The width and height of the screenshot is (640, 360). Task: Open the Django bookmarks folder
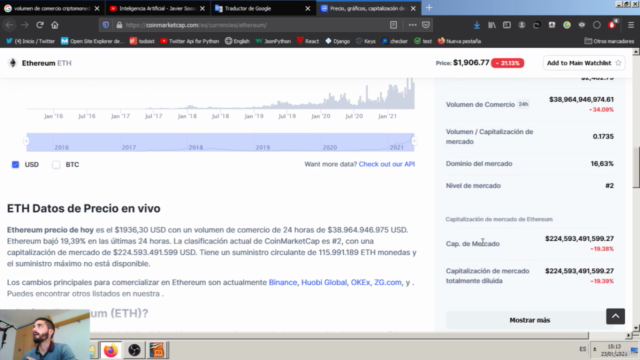(338, 41)
